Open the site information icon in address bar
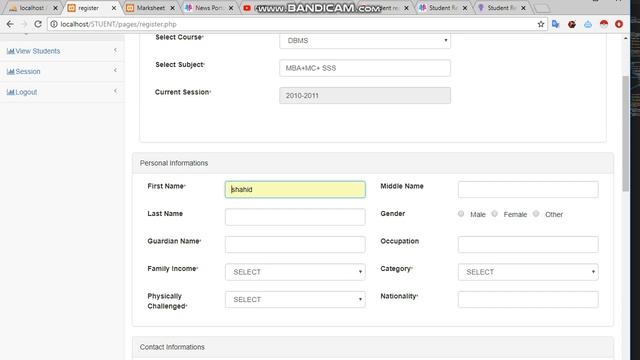This screenshot has height=360, width=640. coord(53,24)
